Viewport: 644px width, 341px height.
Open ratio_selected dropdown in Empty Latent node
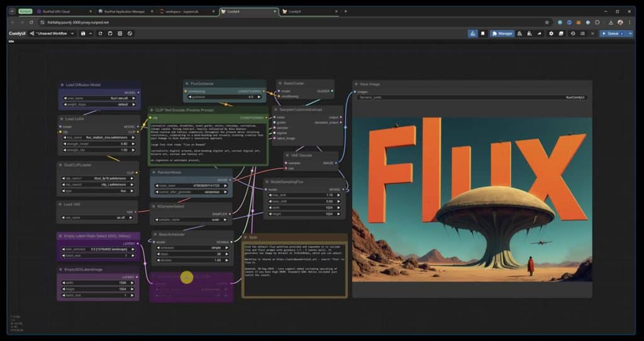(x=97, y=249)
